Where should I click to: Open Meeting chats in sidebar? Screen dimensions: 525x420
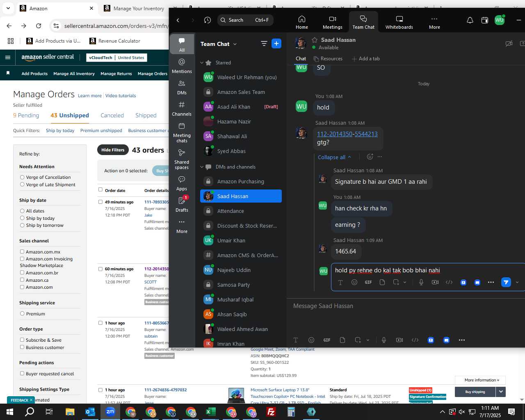pos(182,132)
